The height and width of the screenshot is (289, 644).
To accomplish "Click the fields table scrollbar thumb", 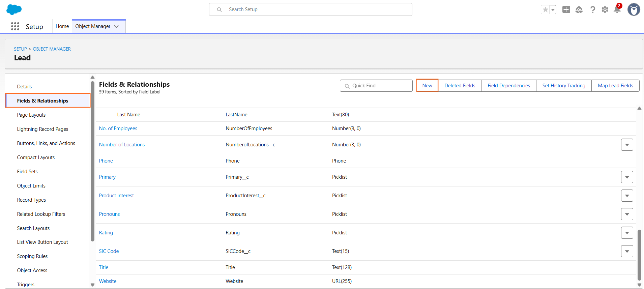I will (639, 255).
